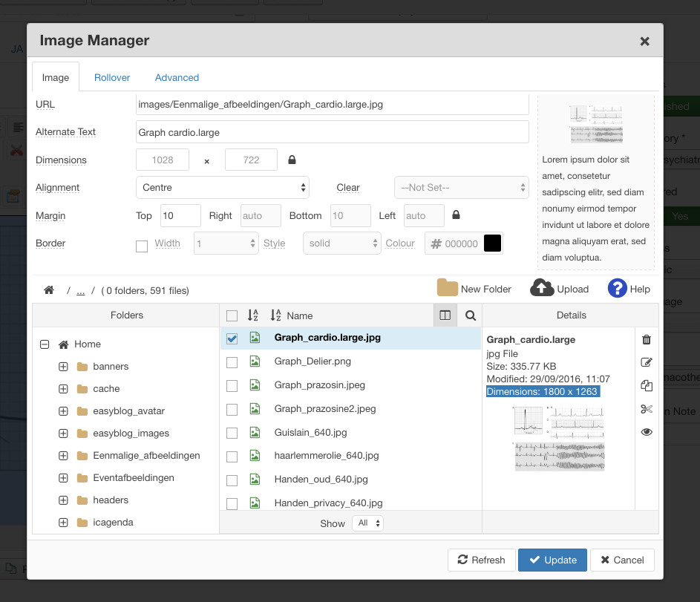Click the copy file icon
The height and width of the screenshot is (602, 700).
click(646, 385)
